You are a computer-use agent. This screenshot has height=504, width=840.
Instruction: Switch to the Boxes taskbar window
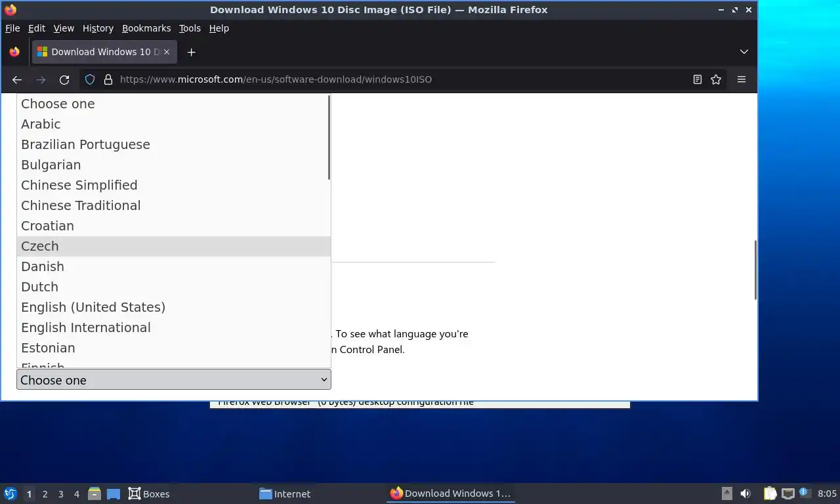(x=149, y=493)
